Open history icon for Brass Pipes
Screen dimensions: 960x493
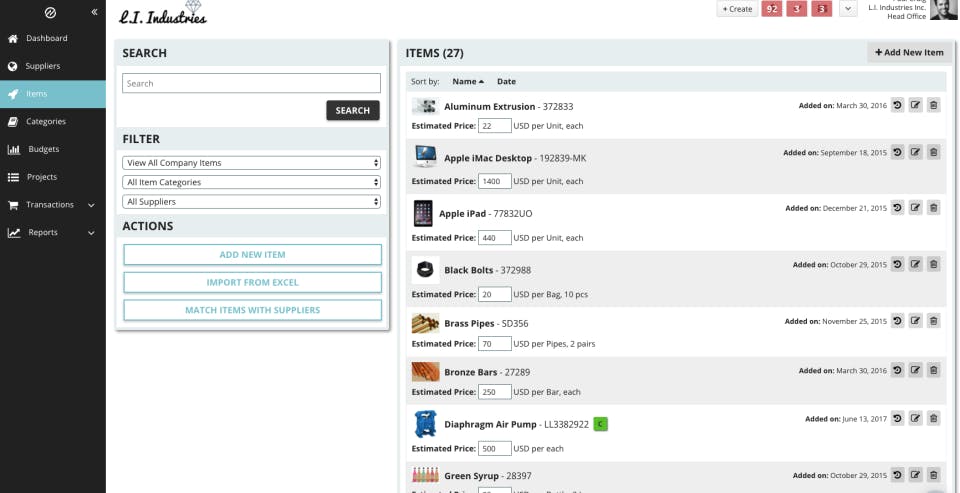click(x=898, y=320)
